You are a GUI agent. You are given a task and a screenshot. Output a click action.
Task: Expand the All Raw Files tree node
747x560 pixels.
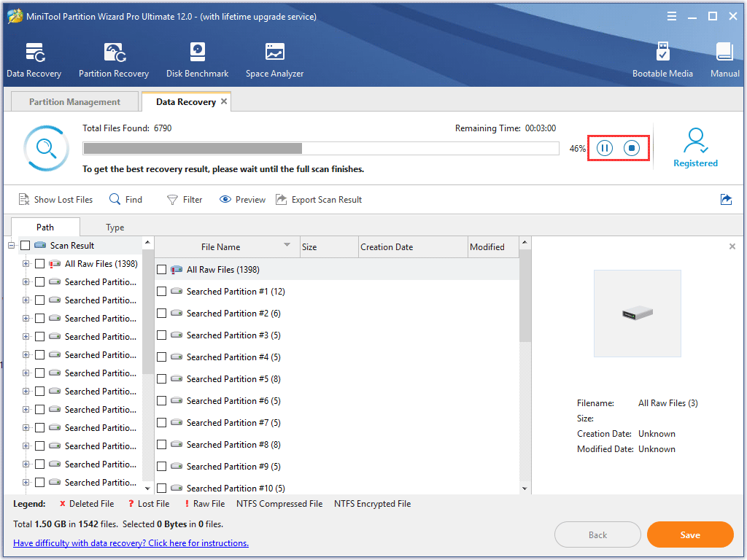coord(26,264)
